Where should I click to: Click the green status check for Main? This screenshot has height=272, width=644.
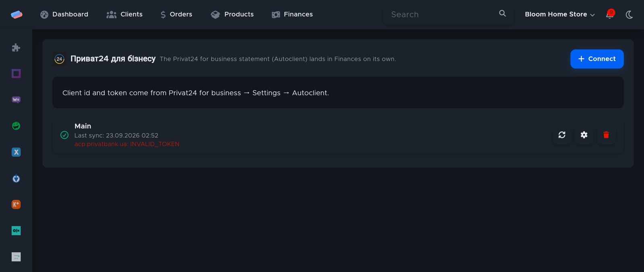tap(64, 135)
